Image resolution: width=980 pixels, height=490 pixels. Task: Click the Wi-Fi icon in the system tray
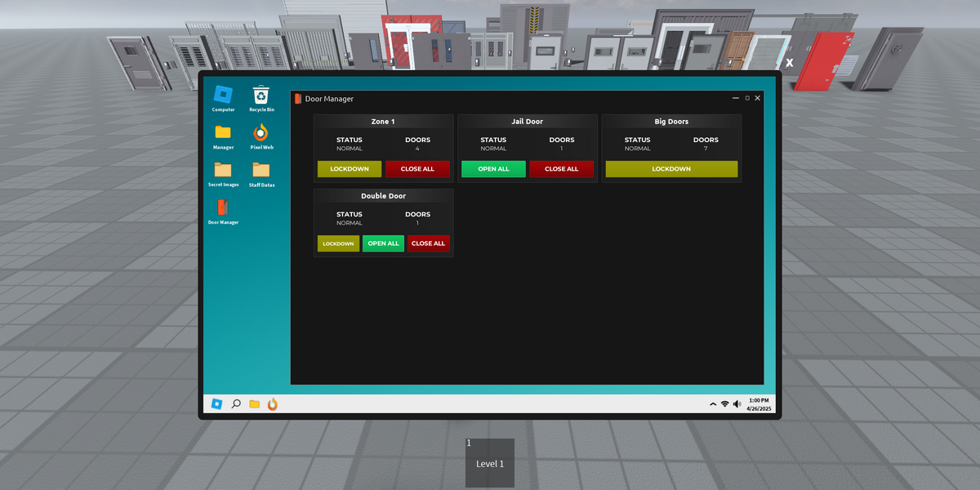tap(724, 404)
